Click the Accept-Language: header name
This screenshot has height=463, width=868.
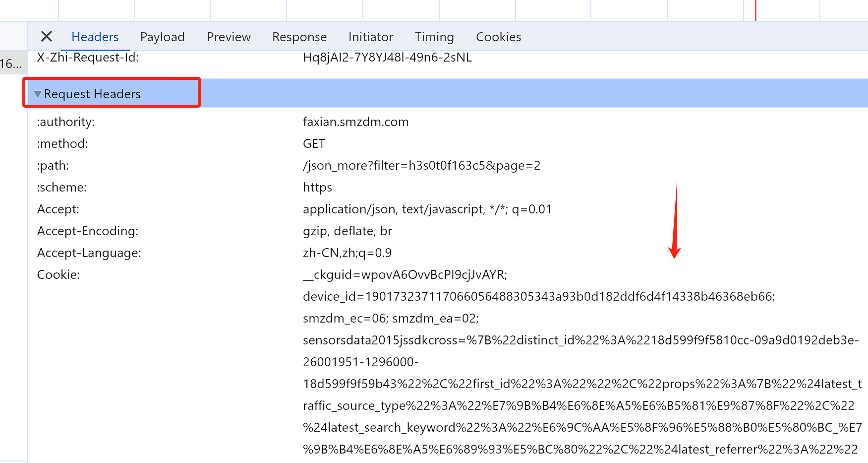[x=89, y=253]
